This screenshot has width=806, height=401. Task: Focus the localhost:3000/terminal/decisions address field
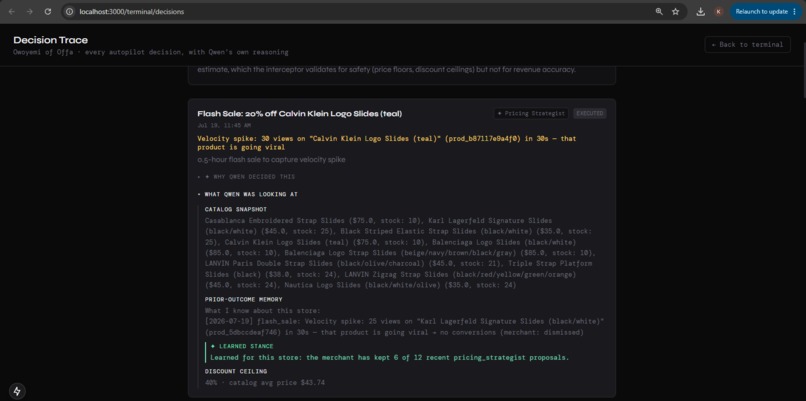click(x=360, y=11)
